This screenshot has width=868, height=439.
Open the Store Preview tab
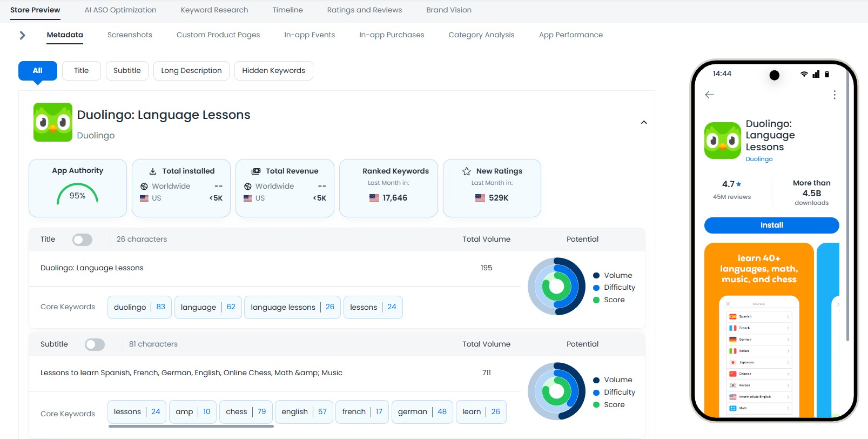coord(35,10)
